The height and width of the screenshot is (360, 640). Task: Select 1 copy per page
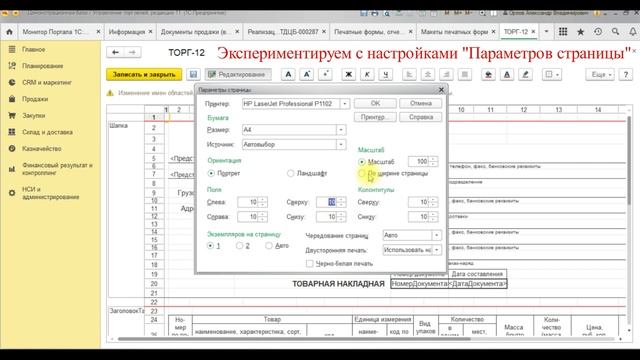[x=210, y=245]
